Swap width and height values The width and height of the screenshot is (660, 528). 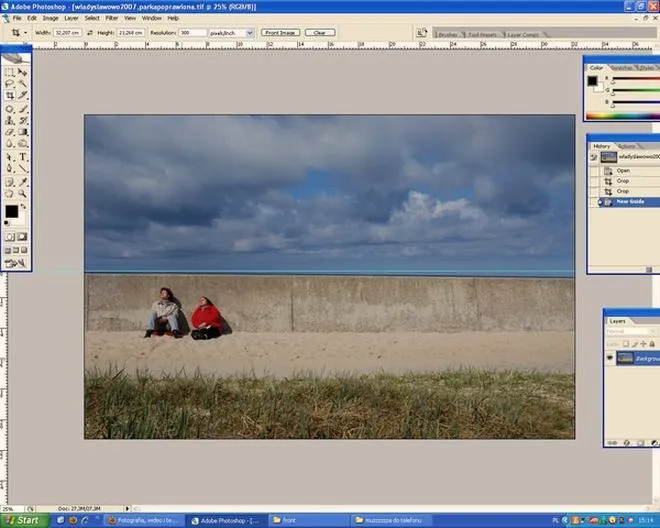(x=90, y=32)
